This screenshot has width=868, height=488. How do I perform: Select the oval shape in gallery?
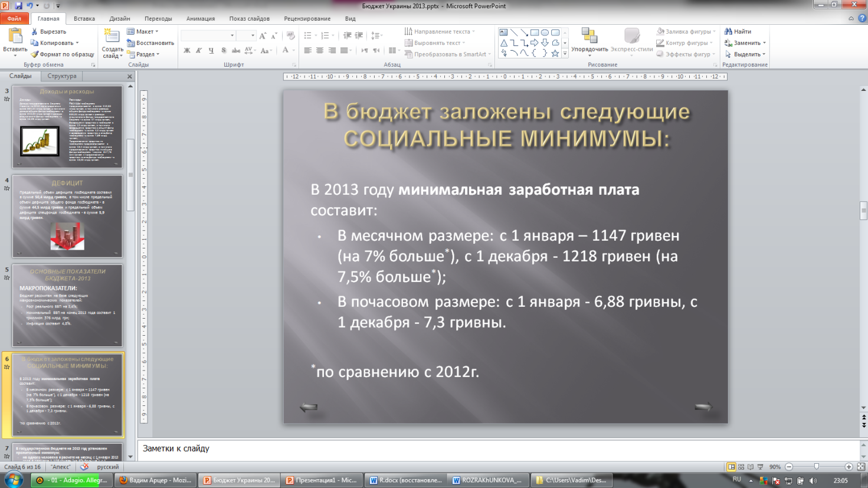545,32
